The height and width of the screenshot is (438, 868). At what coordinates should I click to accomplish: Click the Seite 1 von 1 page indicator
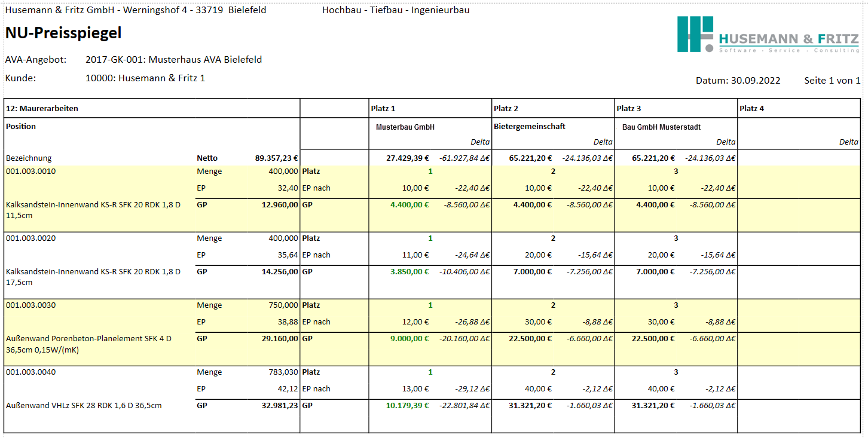pyautogui.click(x=832, y=81)
